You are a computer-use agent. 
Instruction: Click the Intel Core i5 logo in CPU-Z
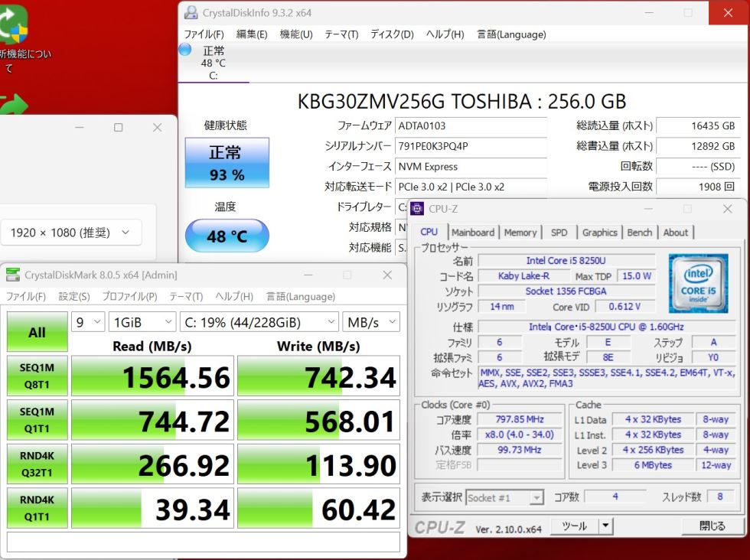click(x=698, y=284)
